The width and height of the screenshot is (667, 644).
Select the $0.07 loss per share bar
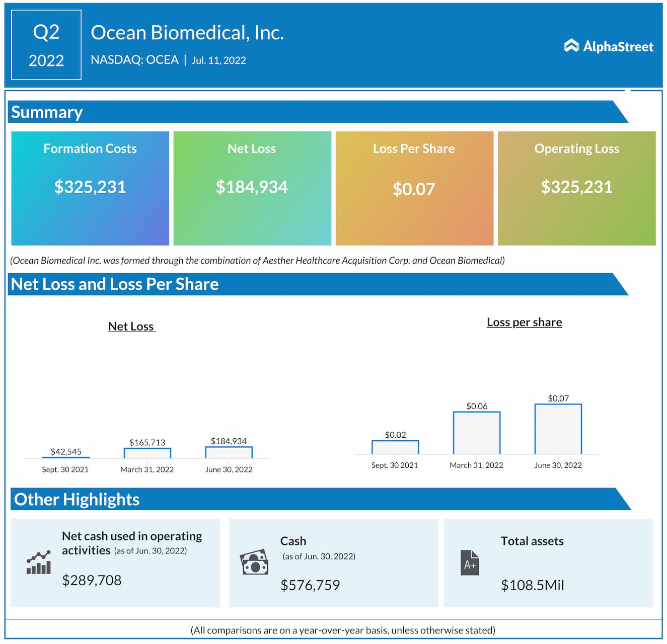tap(558, 429)
